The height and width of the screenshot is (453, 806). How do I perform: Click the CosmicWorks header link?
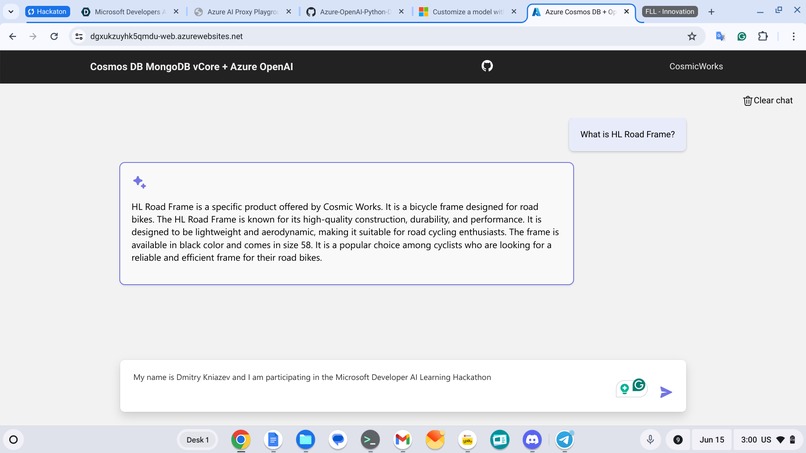click(696, 66)
